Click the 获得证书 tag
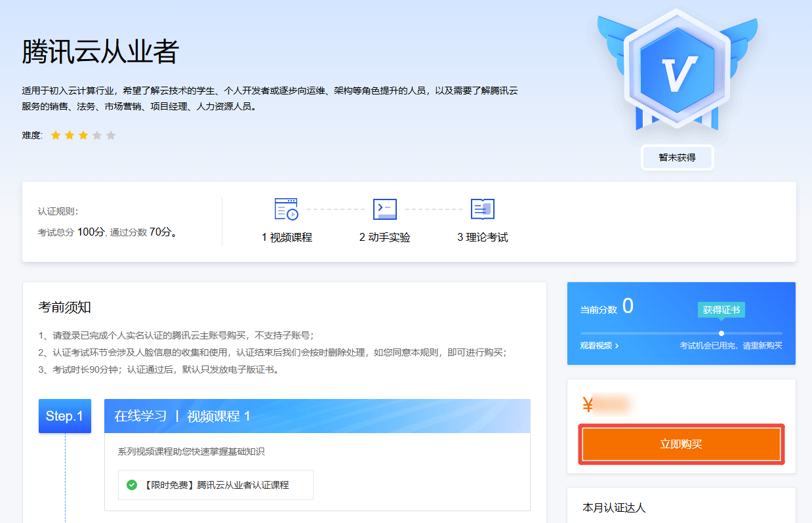This screenshot has height=523, width=812. point(721,310)
